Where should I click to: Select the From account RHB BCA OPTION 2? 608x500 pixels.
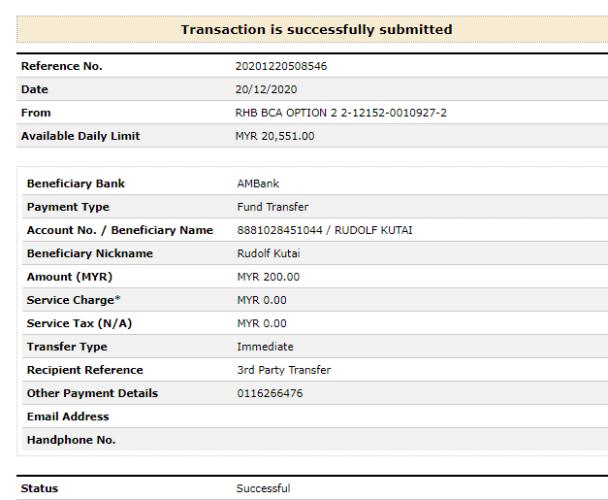(341, 113)
